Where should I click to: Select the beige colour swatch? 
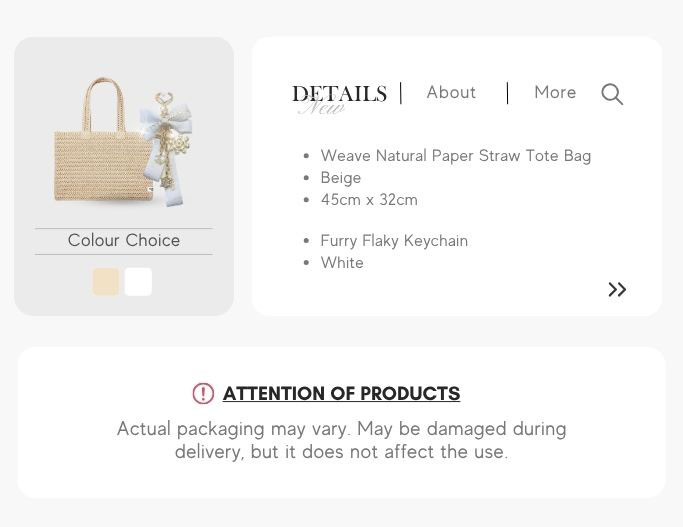coord(106,282)
